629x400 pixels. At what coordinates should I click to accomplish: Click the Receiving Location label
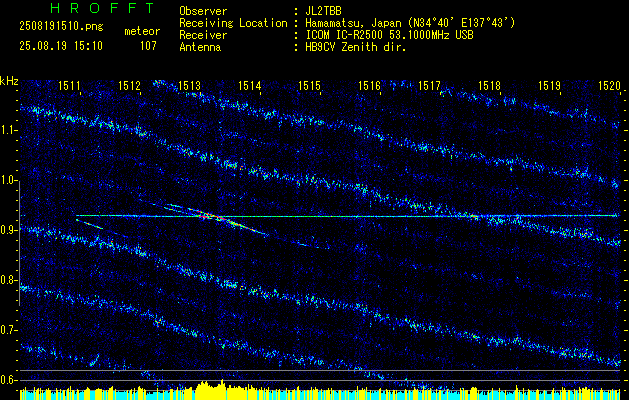233,23
